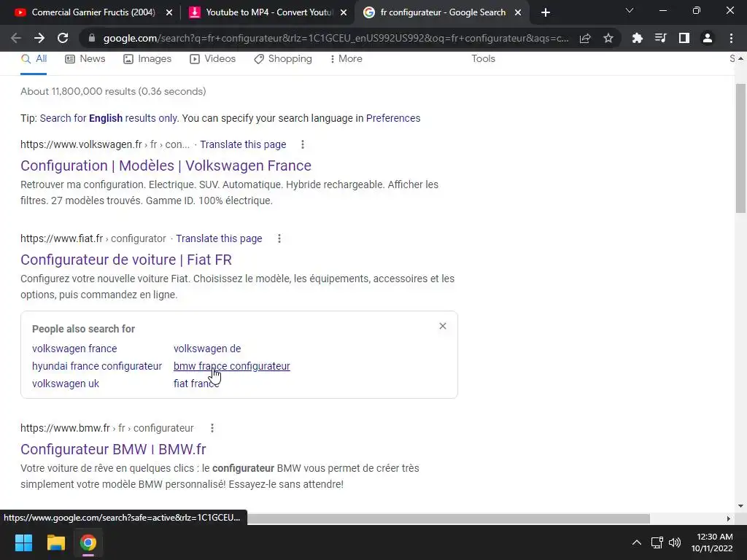Open the Windows Start menu

pos(23,542)
